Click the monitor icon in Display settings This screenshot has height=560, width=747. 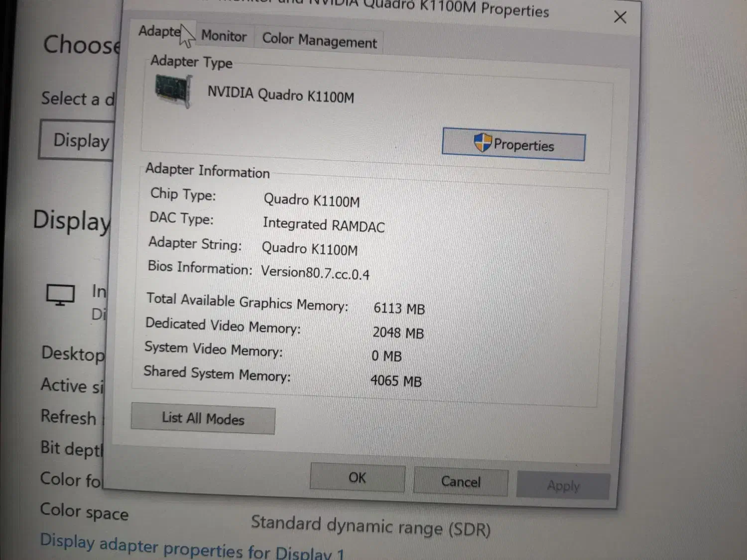[60, 295]
